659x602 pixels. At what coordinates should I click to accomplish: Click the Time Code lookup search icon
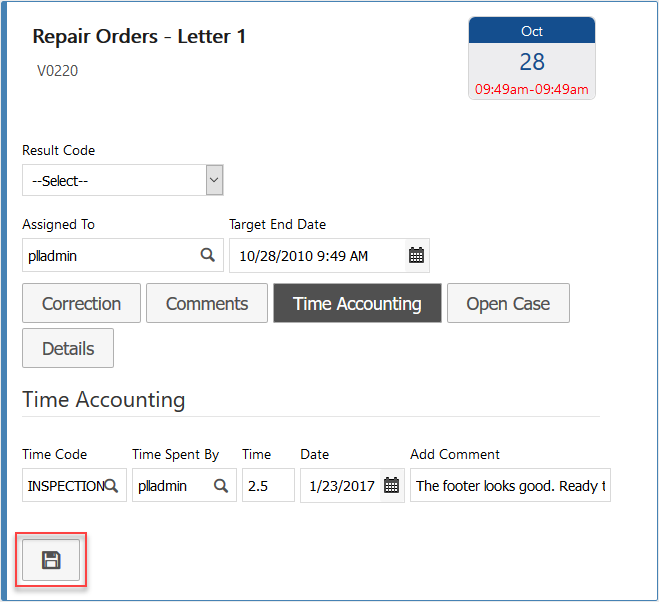click(113, 486)
